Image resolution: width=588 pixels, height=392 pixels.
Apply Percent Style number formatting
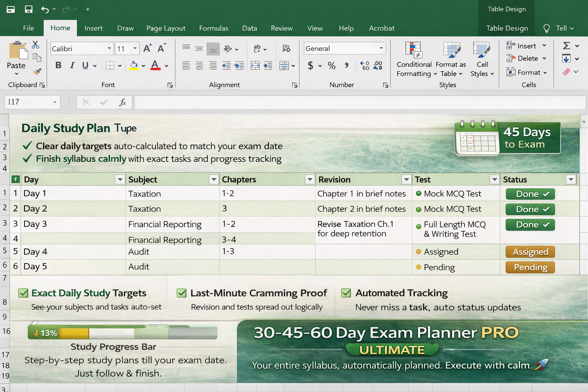pyautogui.click(x=332, y=65)
